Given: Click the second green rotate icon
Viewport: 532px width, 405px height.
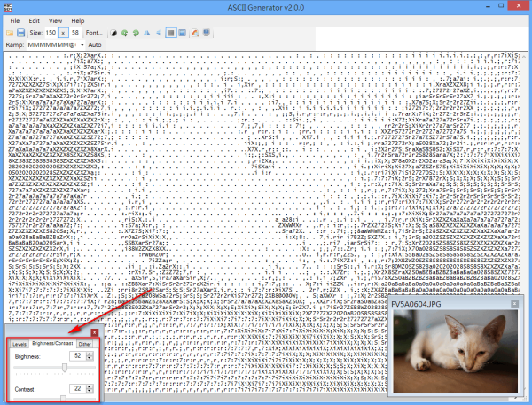Looking at the screenshot, I should (x=136, y=33).
